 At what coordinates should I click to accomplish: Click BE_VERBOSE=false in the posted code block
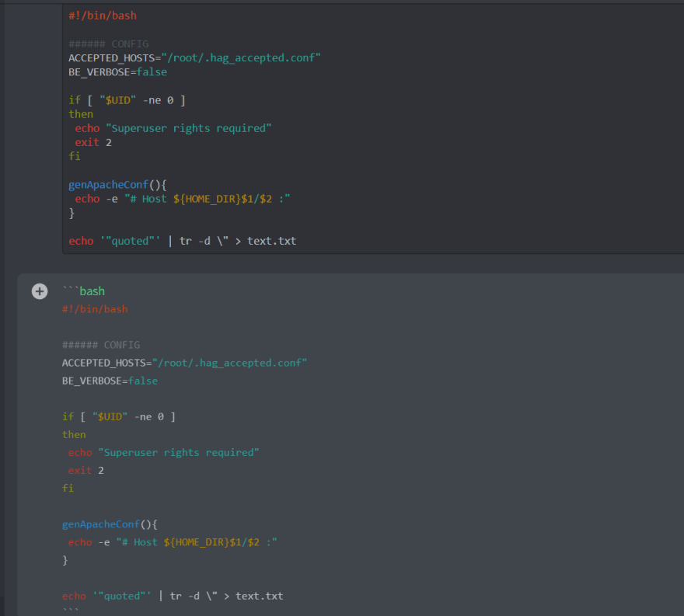pos(118,72)
